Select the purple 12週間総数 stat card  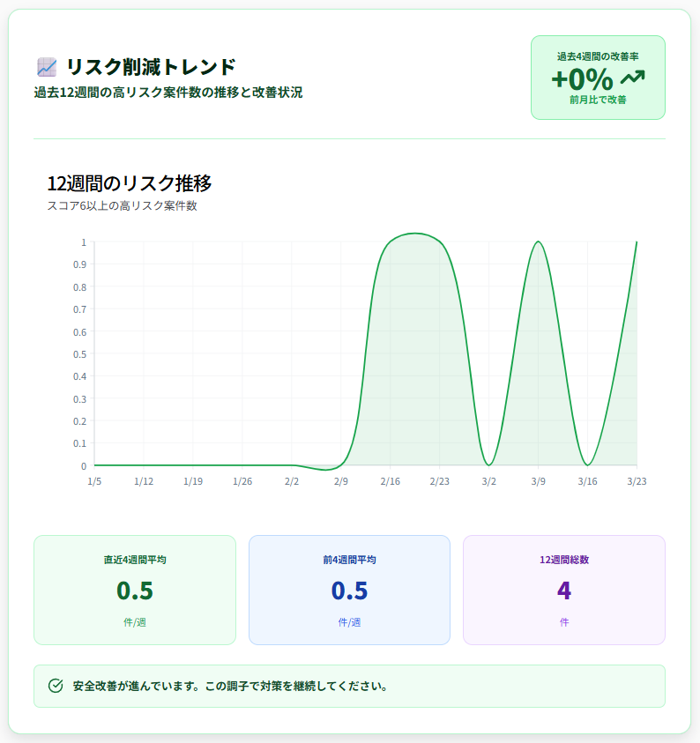pyautogui.click(x=563, y=589)
